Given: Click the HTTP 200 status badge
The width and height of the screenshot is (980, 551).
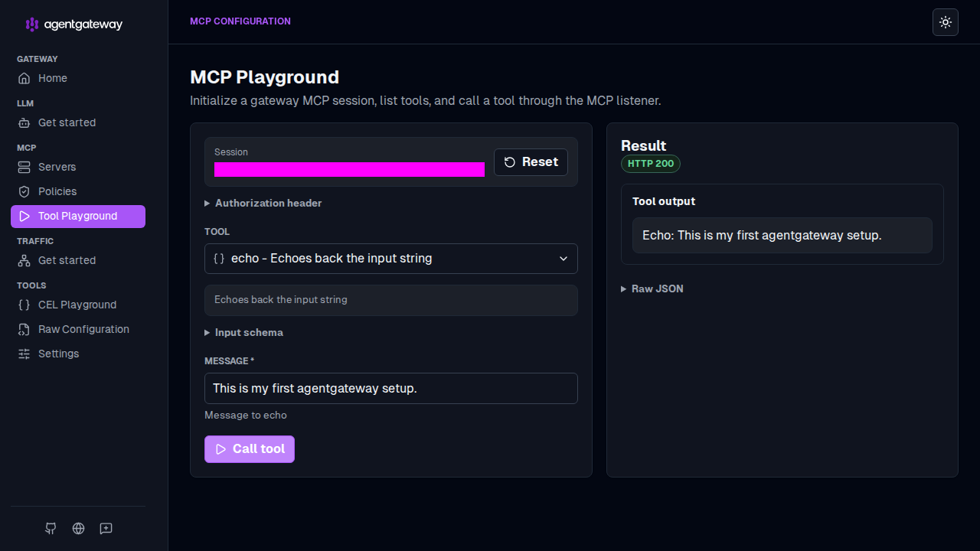Looking at the screenshot, I should pyautogui.click(x=651, y=164).
